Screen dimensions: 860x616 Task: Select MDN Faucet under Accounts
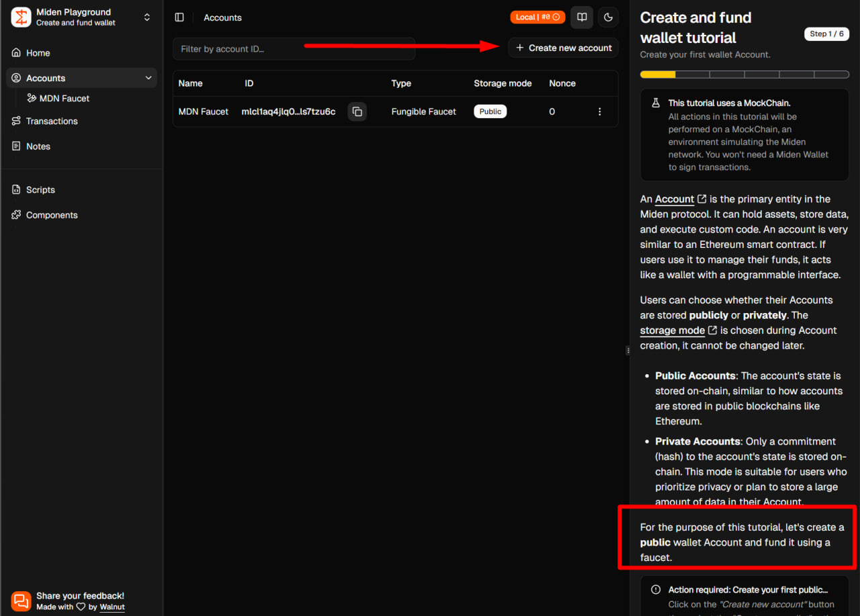[64, 98]
